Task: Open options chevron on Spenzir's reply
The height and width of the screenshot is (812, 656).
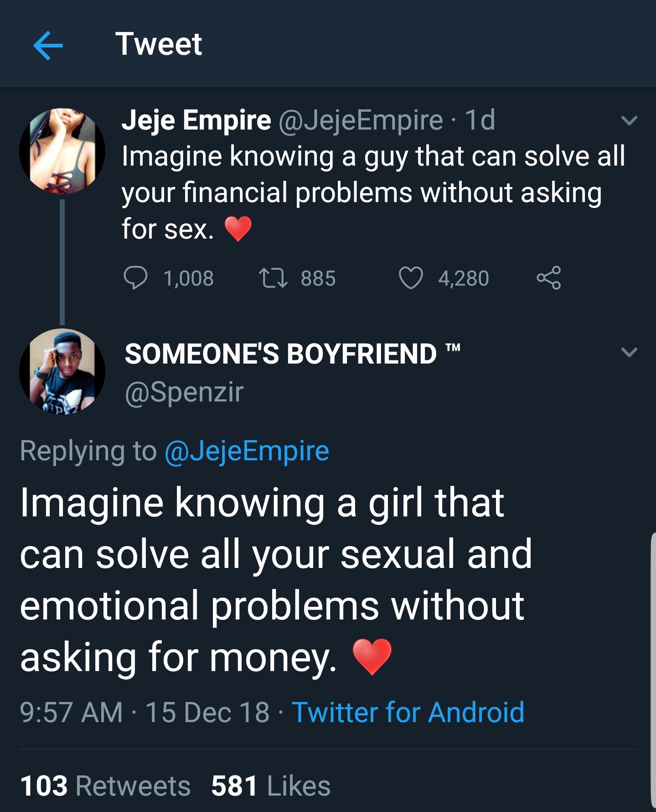Action: coord(629,352)
